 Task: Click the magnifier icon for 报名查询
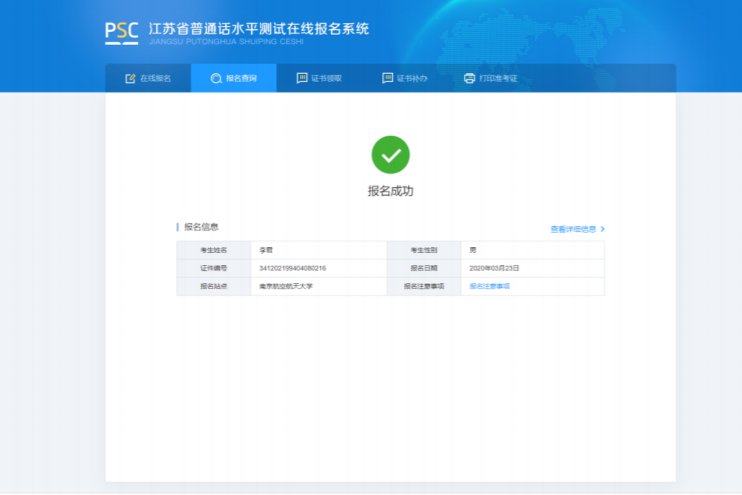click(x=215, y=78)
